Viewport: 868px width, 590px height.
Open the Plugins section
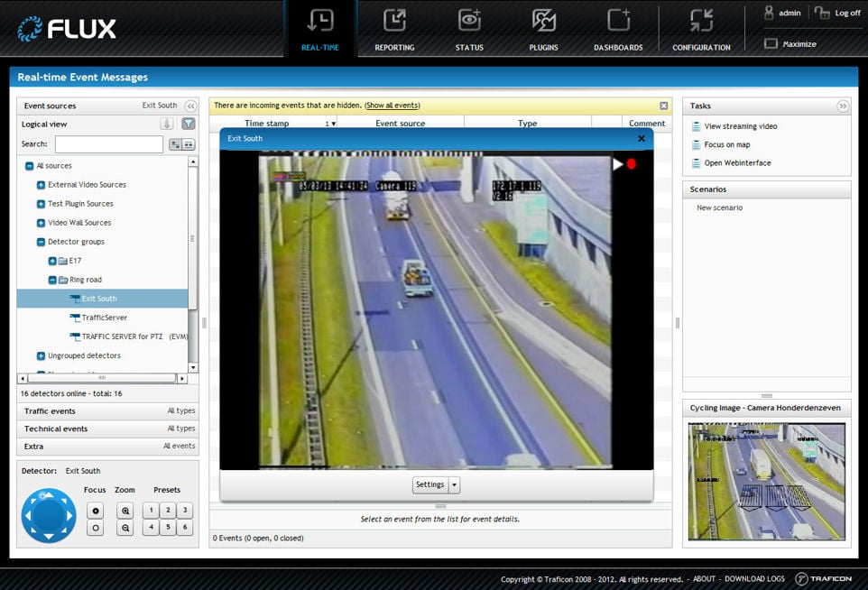point(543,29)
